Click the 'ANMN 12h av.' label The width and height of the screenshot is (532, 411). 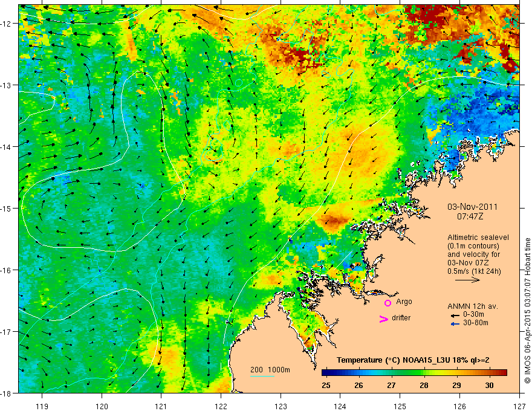[473, 306]
